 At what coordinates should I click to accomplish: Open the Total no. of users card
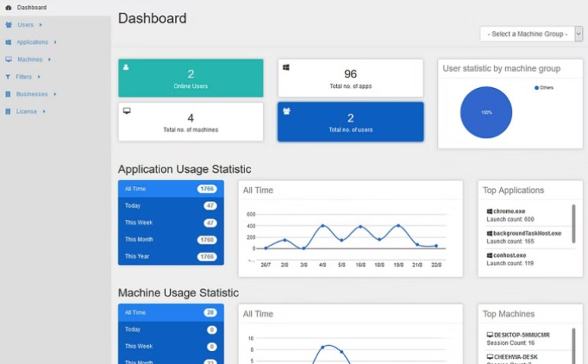tap(351, 121)
